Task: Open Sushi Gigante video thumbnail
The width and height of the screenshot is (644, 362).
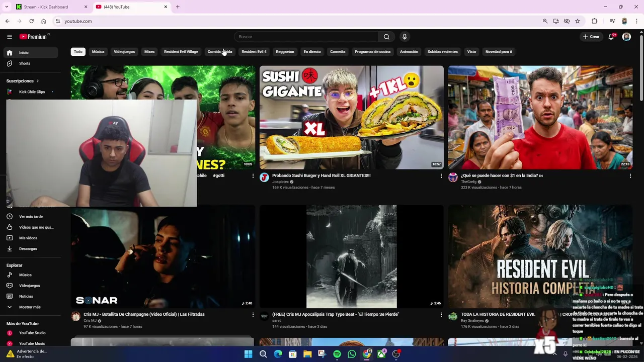Action: (352, 118)
